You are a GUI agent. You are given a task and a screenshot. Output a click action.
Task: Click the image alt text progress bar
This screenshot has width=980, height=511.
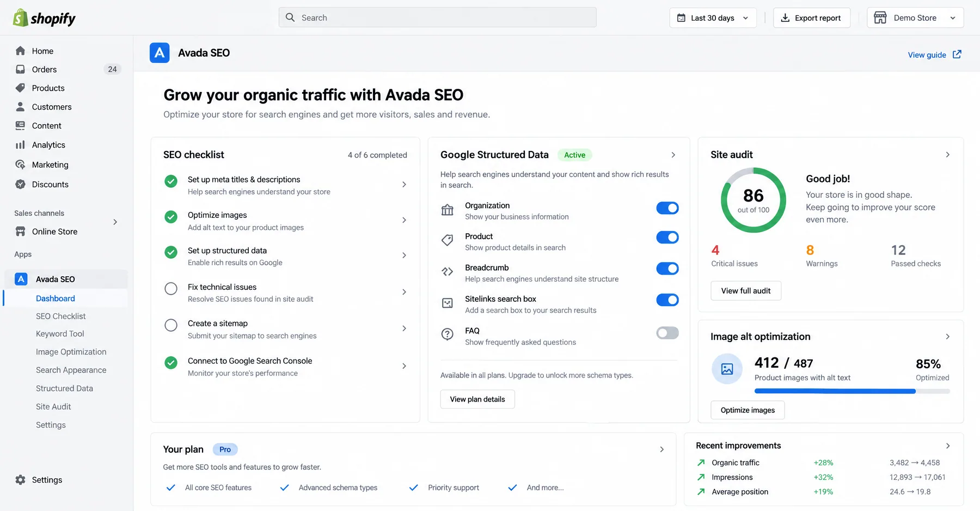pyautogui.click(x=852, y=391)
